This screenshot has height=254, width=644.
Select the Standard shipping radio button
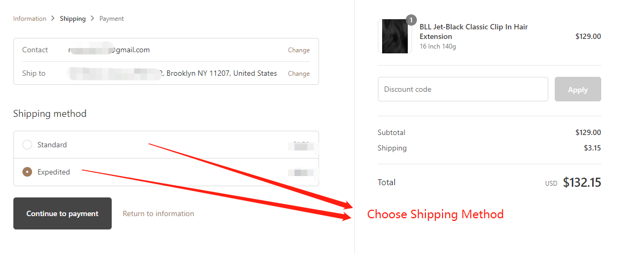point(27,145)
